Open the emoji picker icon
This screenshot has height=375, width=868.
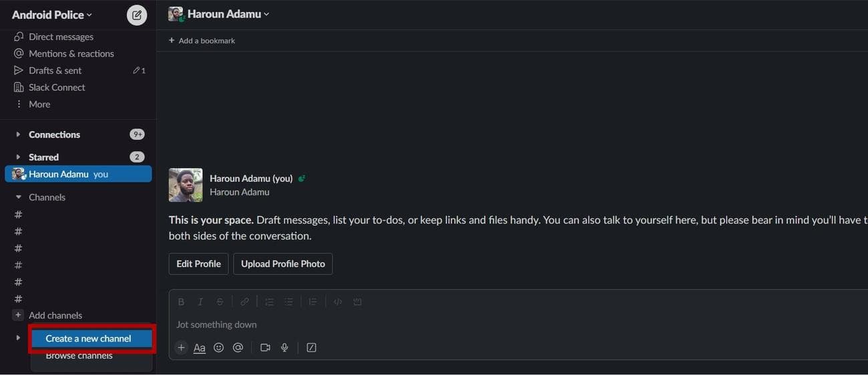click(218, 348)
